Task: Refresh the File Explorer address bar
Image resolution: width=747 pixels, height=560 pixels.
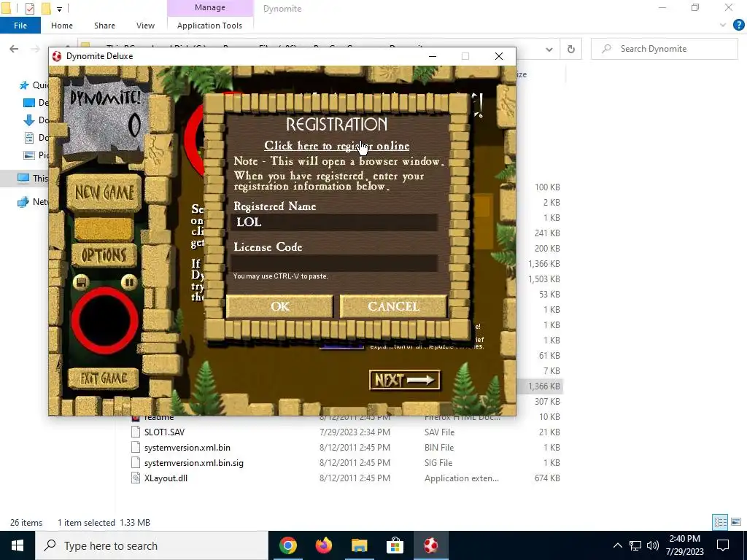Action: [x=570, y=49]
